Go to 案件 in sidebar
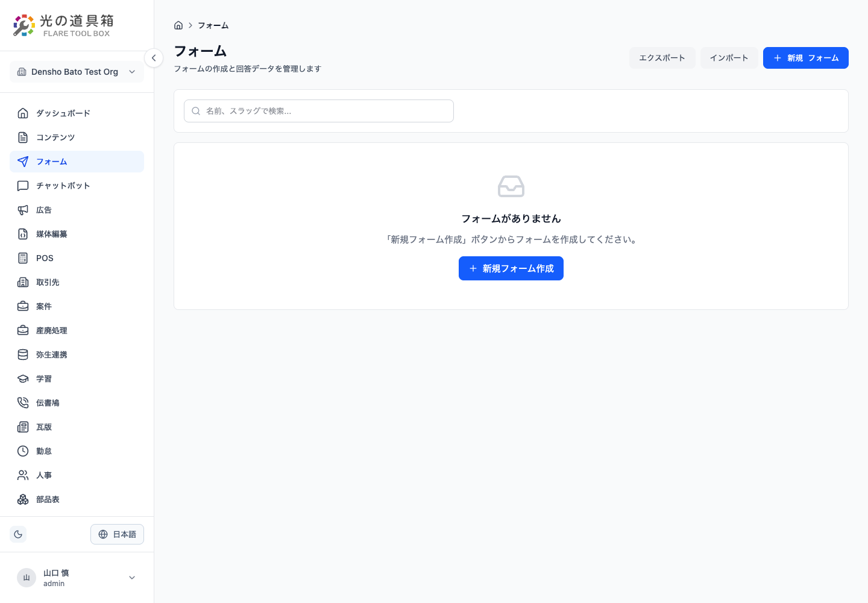This screenshot has height=603, width=868. click(x=77, y=306)
